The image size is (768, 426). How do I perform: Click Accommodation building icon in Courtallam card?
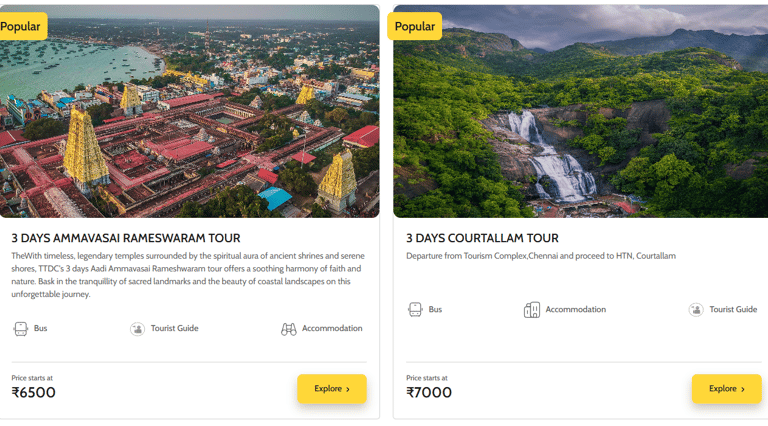click(x=532, y=310)
